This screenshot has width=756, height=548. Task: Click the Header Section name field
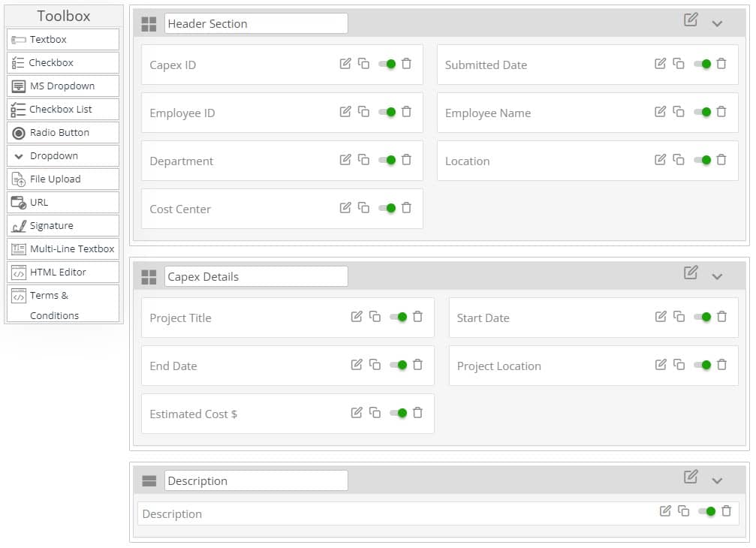[x=256, y=23]
